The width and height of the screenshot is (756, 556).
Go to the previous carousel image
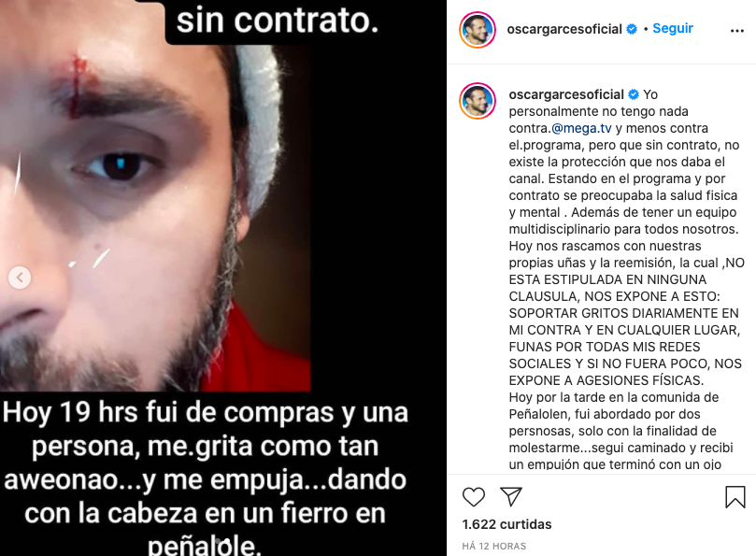tap(20, 278)
